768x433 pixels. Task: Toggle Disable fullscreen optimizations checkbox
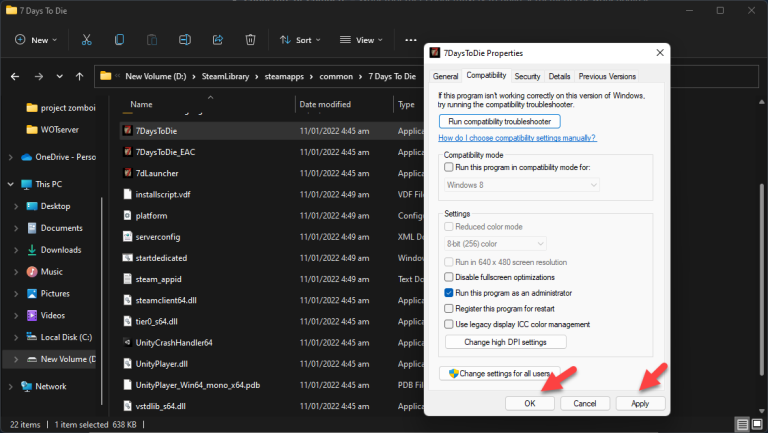449,277
